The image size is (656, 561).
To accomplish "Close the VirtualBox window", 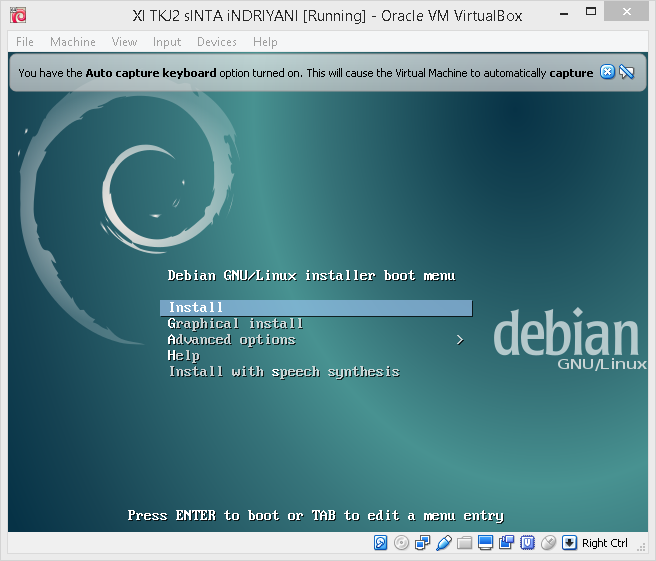I will pos(626,12).
